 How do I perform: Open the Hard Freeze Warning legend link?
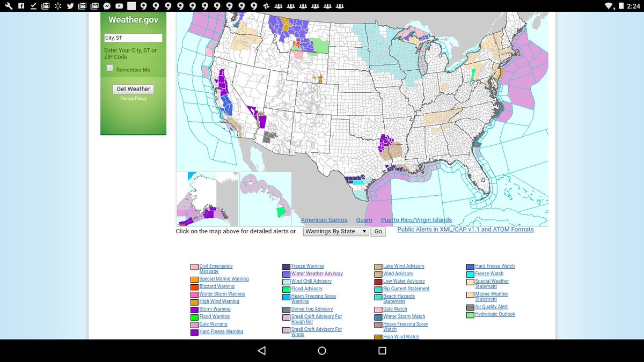(221, 331)
